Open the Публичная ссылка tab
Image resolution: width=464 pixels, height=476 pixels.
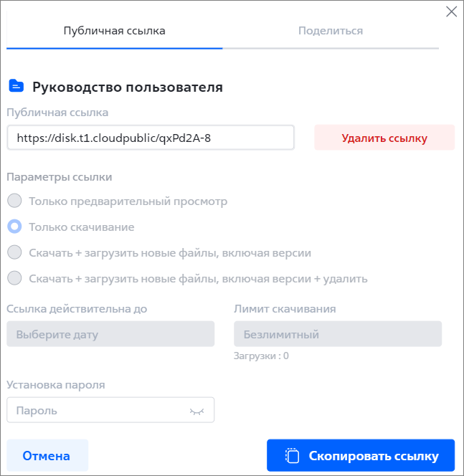tap(115, 31)
